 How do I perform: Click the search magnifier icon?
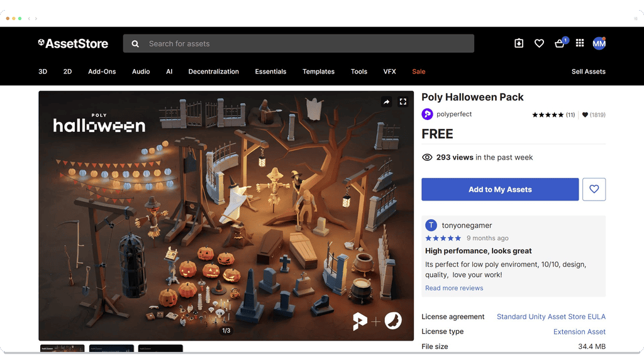135,43
